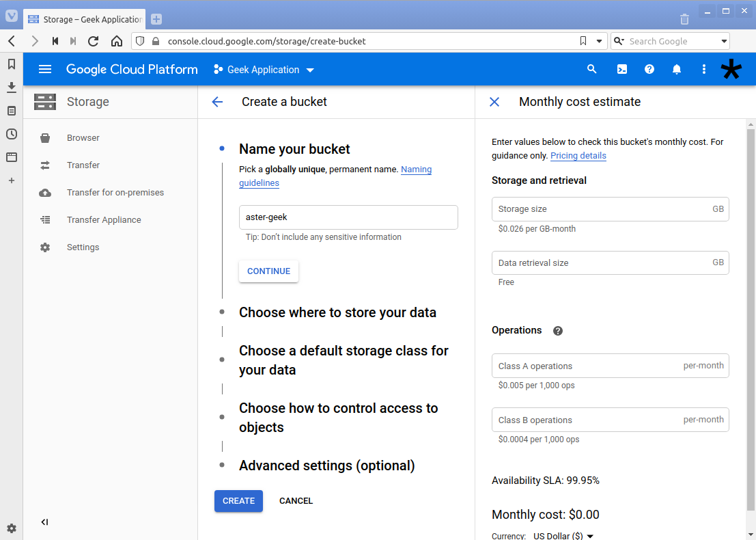Image resolution: width=756 pixels, height=540 pixels.
Task: Open the help question mark icon
Action: coord(649,69)
